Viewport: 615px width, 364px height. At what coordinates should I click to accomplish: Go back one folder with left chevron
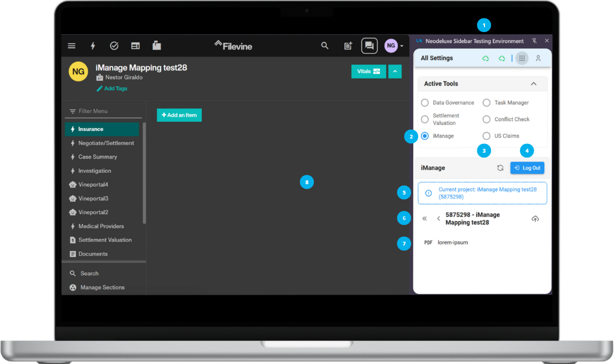438,218
